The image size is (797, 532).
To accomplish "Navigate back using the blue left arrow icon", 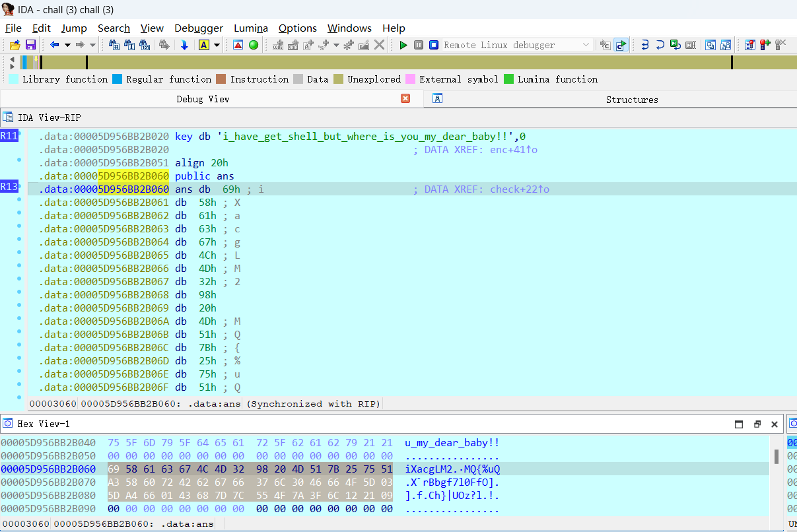I will (54, 44).
